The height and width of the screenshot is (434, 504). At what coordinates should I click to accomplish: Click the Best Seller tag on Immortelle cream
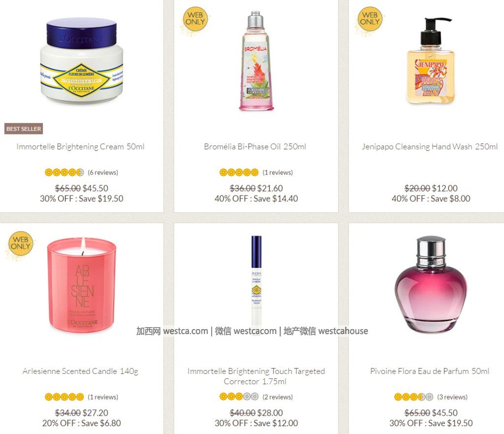tap(24, 129)
